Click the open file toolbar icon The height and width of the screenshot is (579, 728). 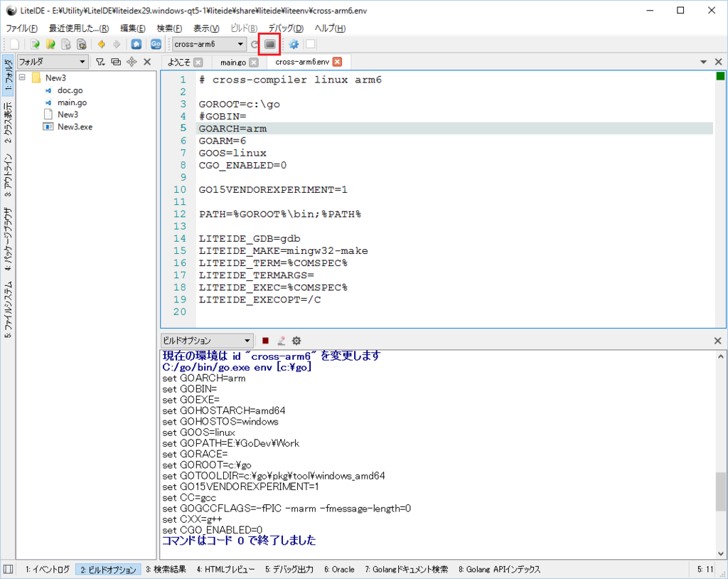pos(35,44)
